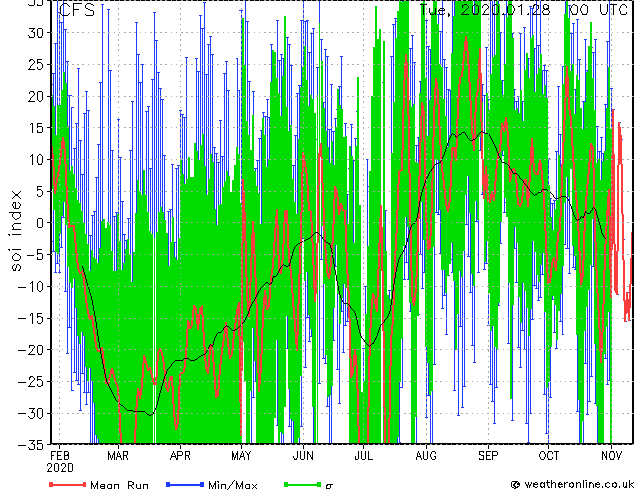This screenshot has height=490, width=634.
Task: Select the APR month label
Action: click(180, 456)
